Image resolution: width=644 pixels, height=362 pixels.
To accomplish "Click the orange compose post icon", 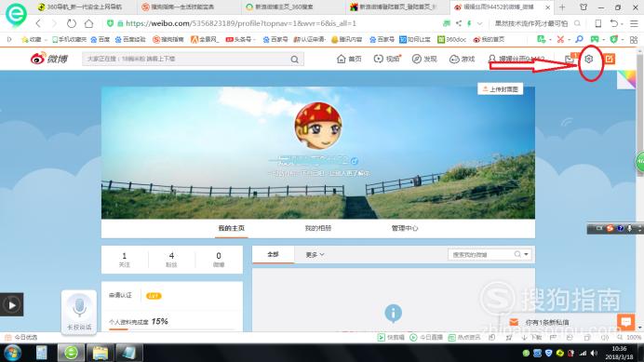I will coord(609,60).
